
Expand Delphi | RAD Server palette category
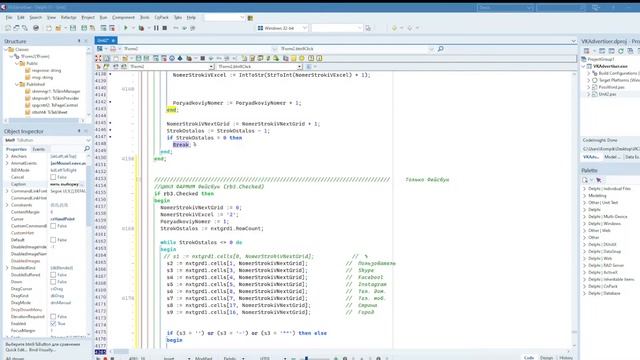coord(584,265)
